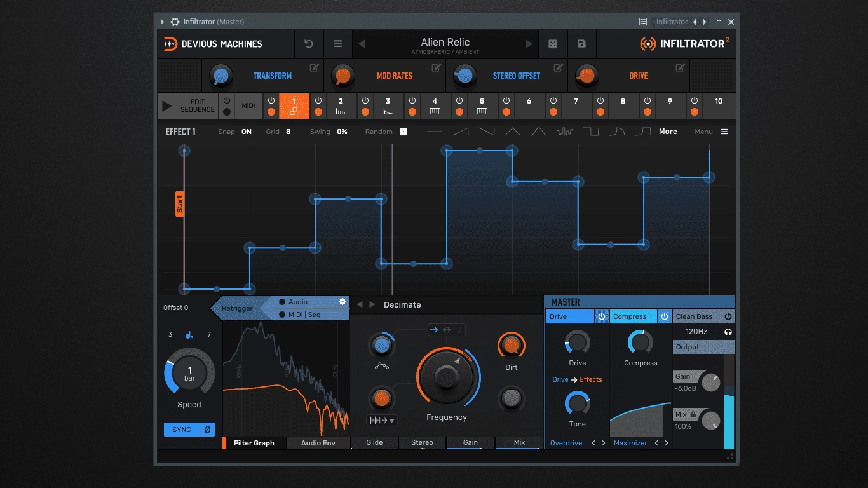Open the audio waveform source dropdown

(x=382, y=420)
